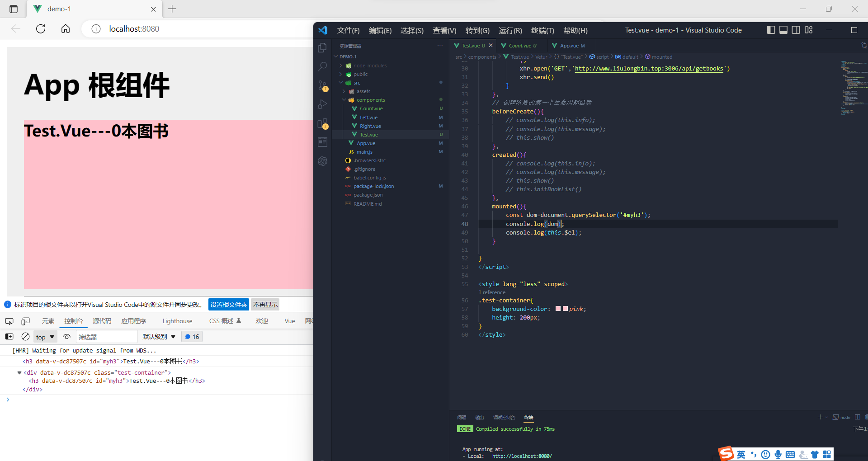
Task: Toggle the bottom panel layout button
Action: tap(783, 30)
